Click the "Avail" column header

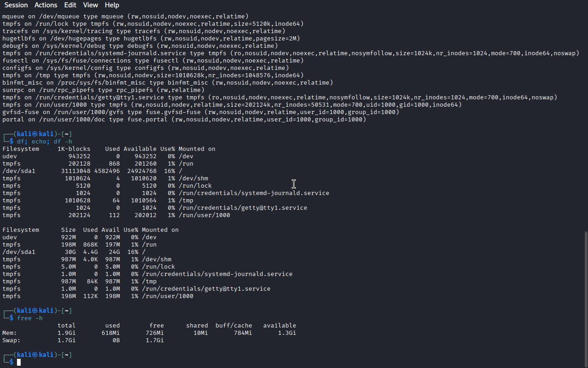pos(110,230)
